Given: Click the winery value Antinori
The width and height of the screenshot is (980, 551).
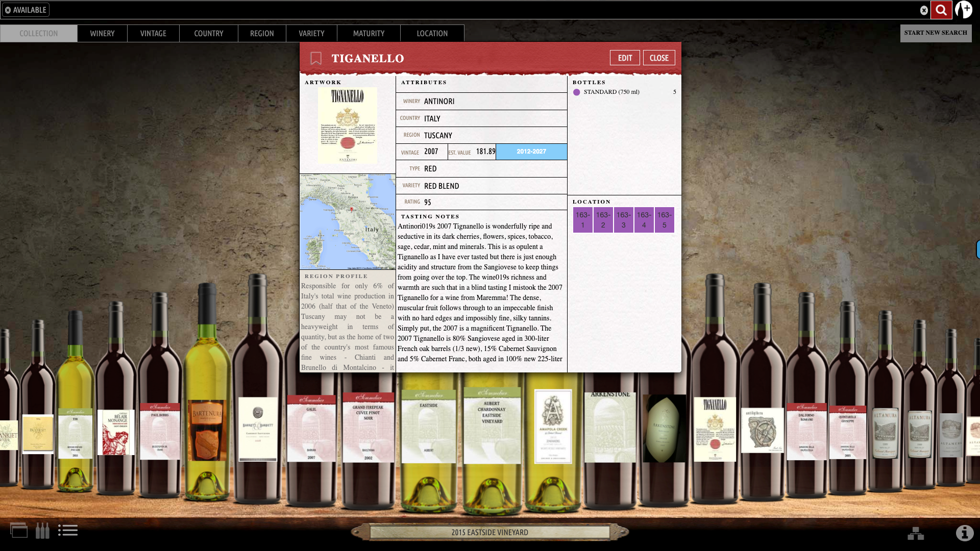Looking at the screenshot, I should click(x=439, y=102).
